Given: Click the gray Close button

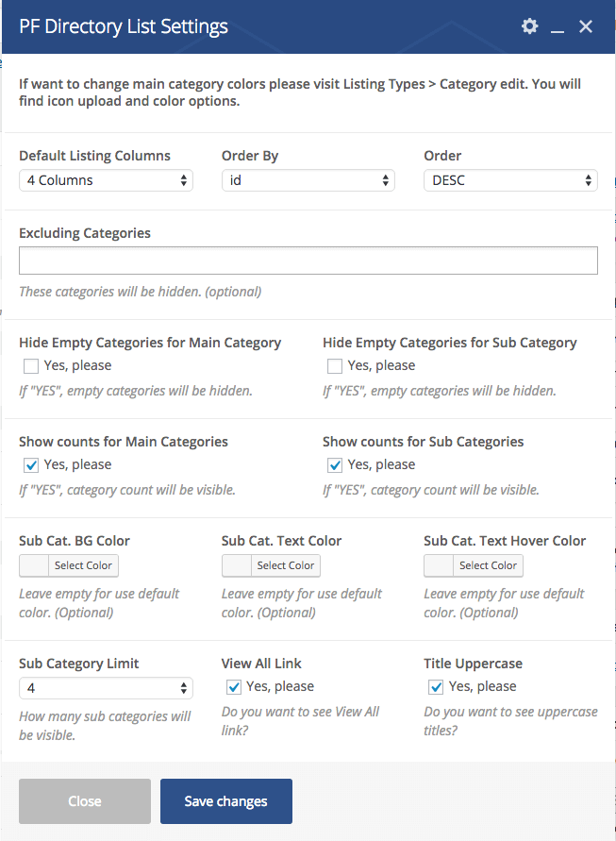Looking at the screenshot, I should pyautogui.click(x=85, y=801).
